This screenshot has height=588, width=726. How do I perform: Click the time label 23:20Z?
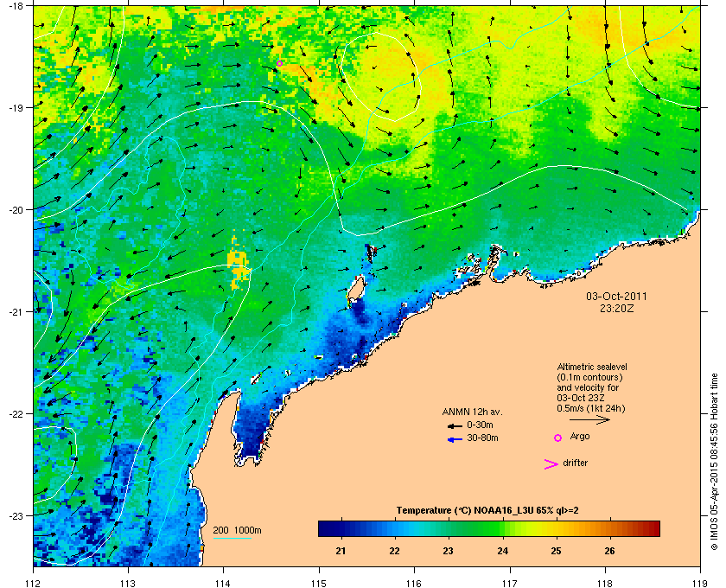pos(616,308)
